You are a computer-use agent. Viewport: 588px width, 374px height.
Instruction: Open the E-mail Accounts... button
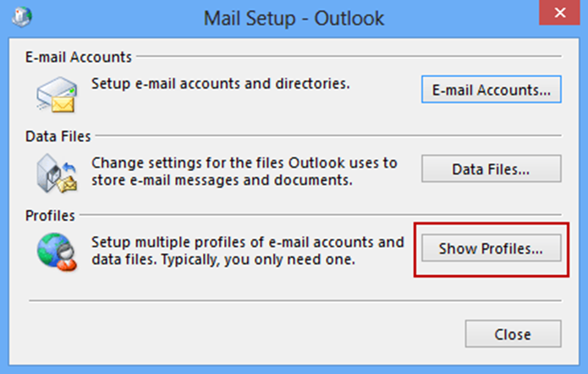(492, 90)
